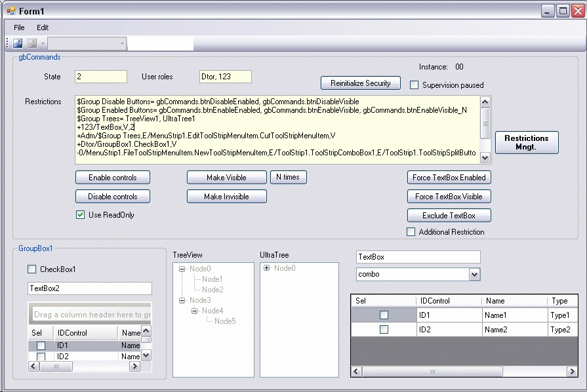This screenshot has width=587, height=392.
Task: Enable the Additional Restriction checkbox
Action: pos(411,232)
